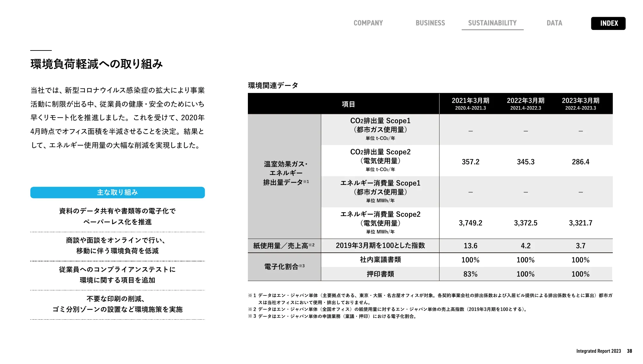The image size is (643, 364).
Task: Select the SUSTAINABILITY tab
Action: [x=492, y=23]
